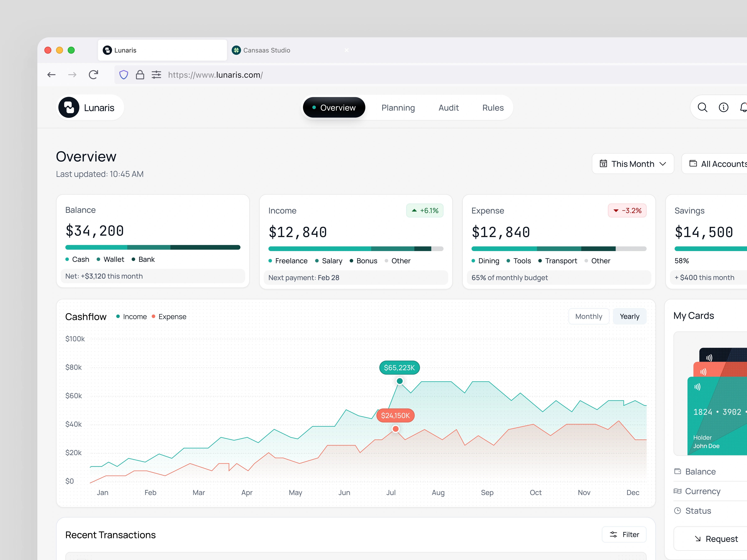Image resolution: width=747 pixels, height=560 pixels.
Task: Open the Filter options for transactions
Action: click(x=624, y=534)
